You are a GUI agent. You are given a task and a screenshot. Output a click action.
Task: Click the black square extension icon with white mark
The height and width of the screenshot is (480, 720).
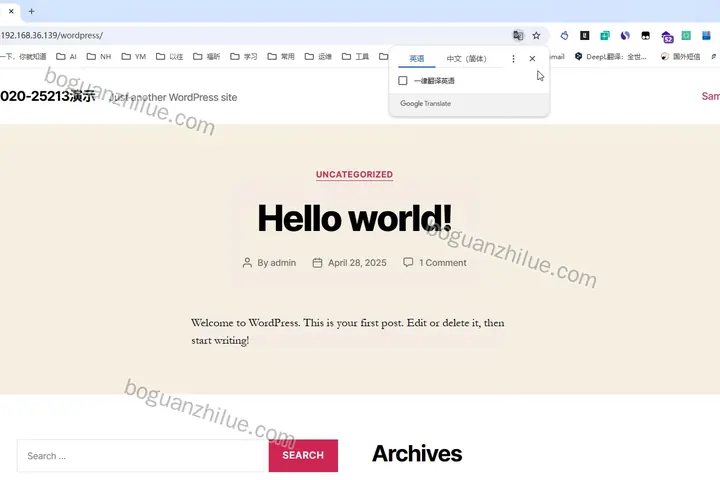pos(585,35)
